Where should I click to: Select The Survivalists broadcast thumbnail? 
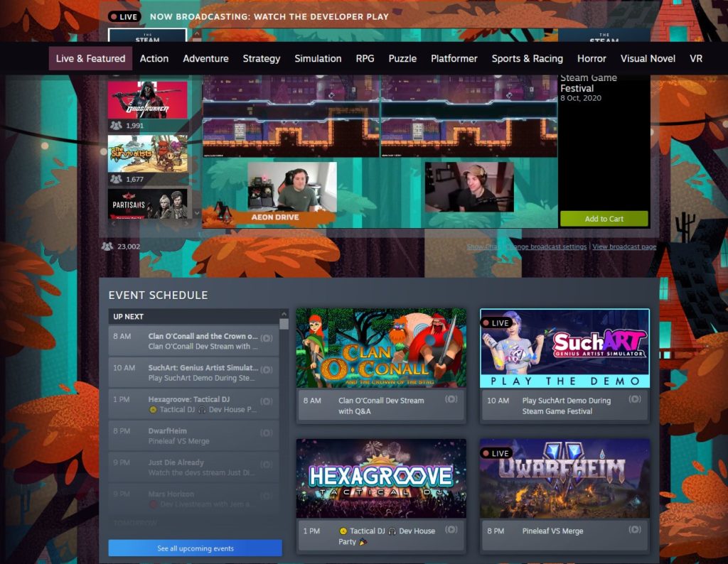tap(148, 153)
